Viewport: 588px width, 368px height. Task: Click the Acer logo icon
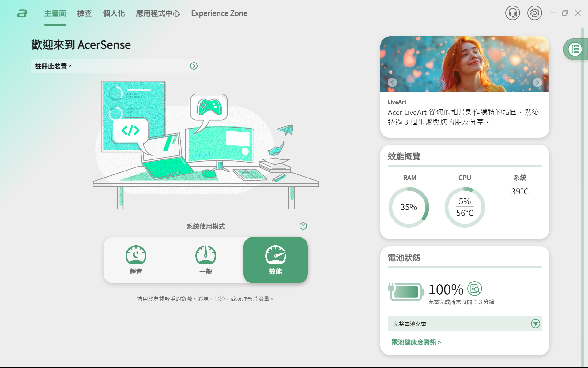tap(22, 13)
